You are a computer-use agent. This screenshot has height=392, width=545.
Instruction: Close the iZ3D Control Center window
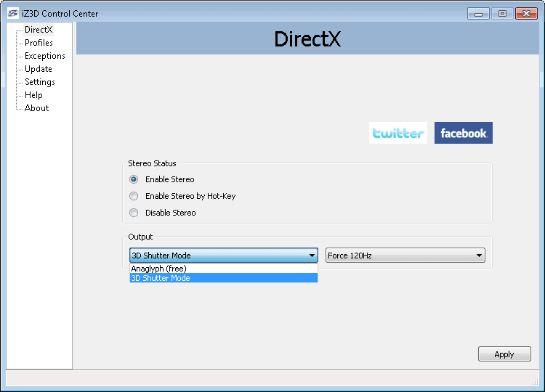[x=526, y=14]
